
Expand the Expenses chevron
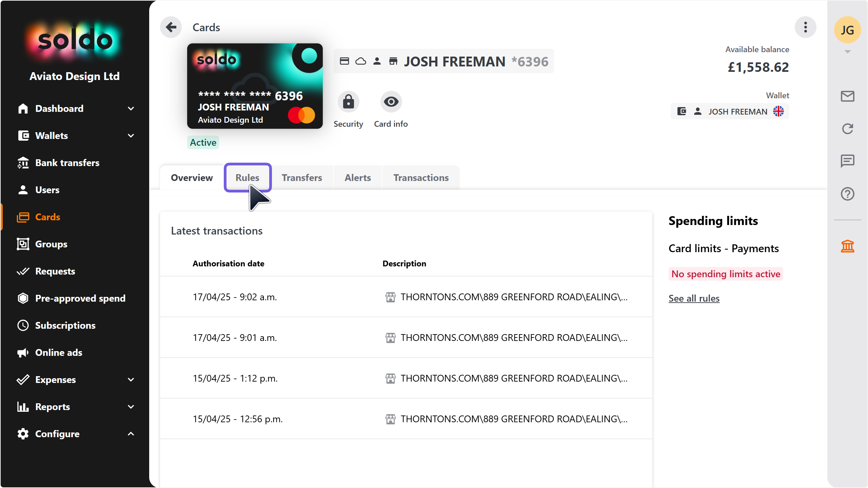click(x=131, y=380)
